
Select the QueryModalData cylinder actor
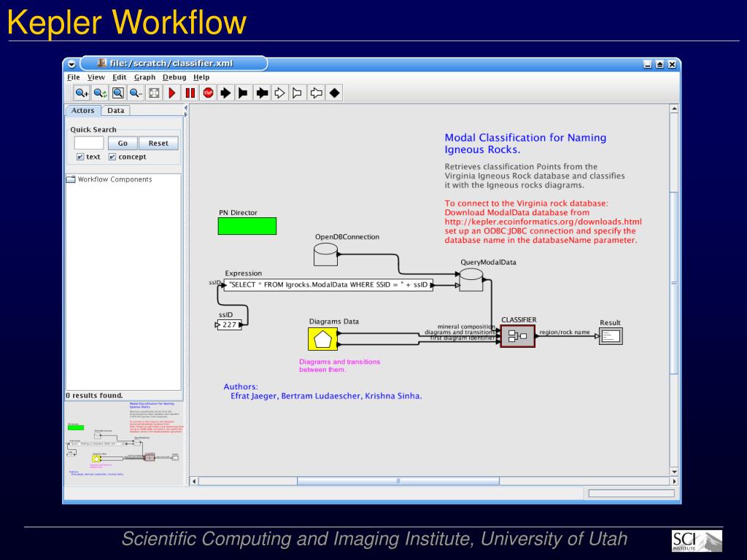click(x=471, y=279)
